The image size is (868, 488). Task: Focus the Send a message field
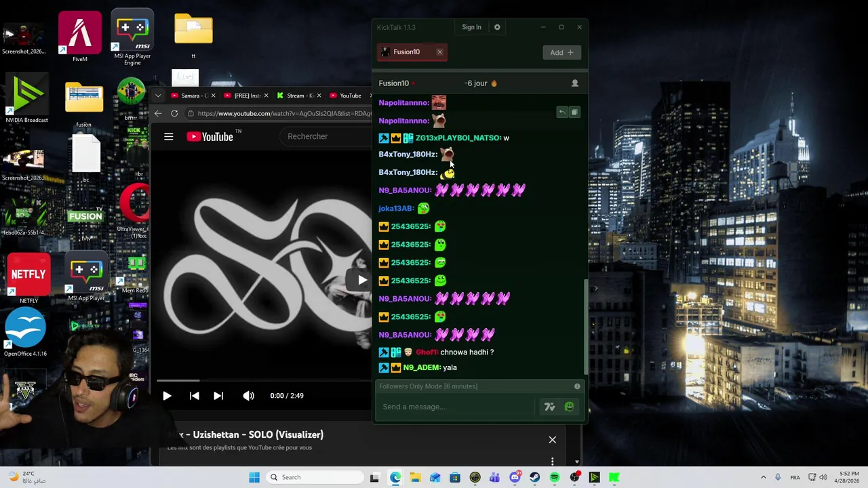456,407
